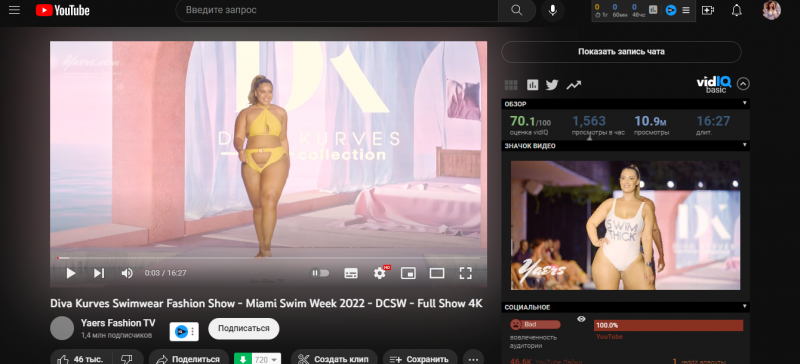800x364 pixels.
Task: Start voice search with the microphone
Action: pos(553,10)
